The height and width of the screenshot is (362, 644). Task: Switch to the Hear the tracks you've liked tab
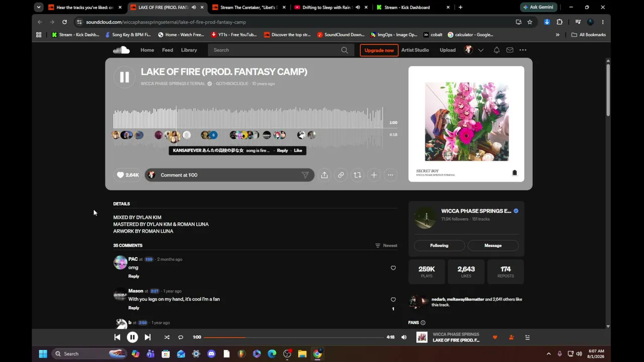coord(85,8)
